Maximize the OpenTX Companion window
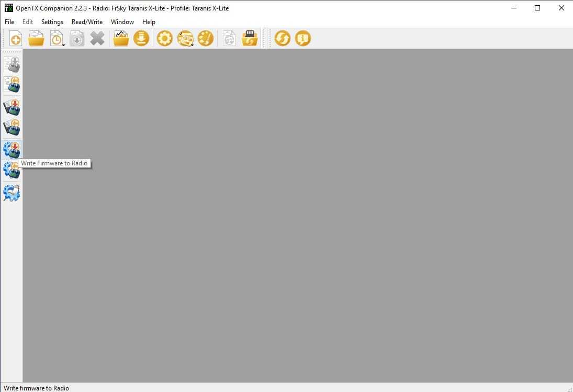This screenshot has height=392, width=573. click(537, 8)
